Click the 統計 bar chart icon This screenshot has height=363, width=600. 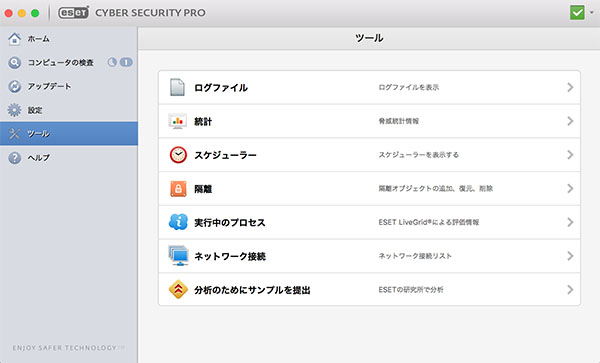coord(178,121)
